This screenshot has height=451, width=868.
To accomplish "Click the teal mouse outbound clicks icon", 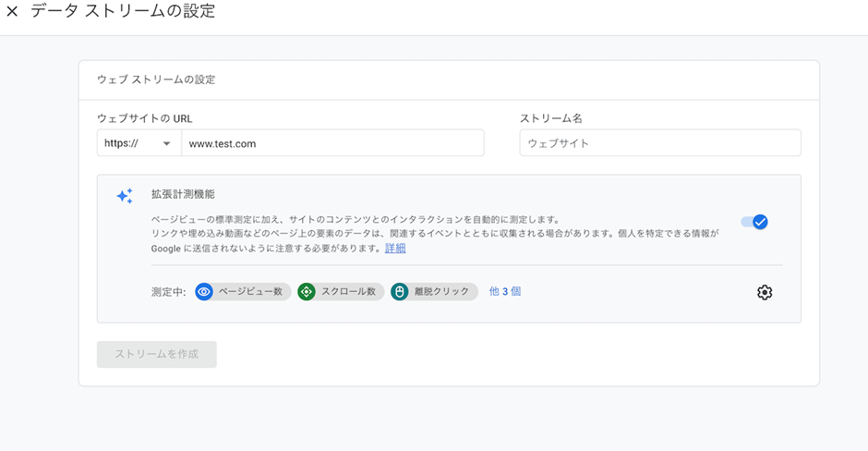I will pos(399,291).
